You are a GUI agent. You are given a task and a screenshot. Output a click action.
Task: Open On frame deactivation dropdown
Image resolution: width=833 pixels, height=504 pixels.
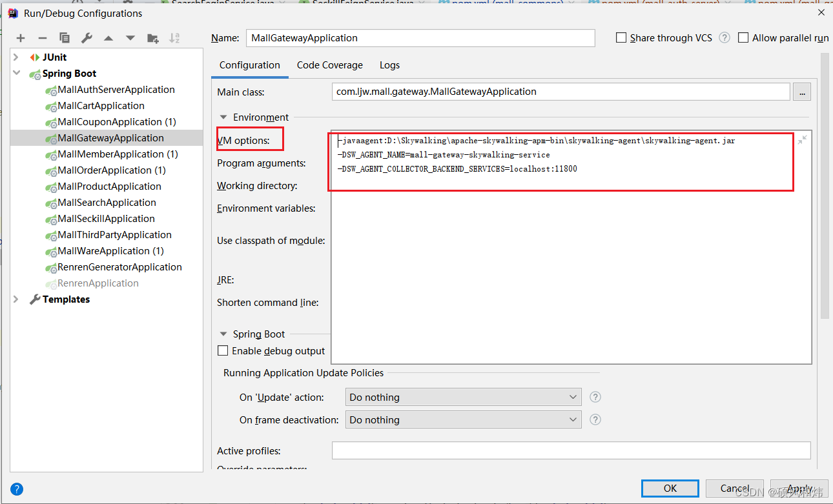point(464,419)
